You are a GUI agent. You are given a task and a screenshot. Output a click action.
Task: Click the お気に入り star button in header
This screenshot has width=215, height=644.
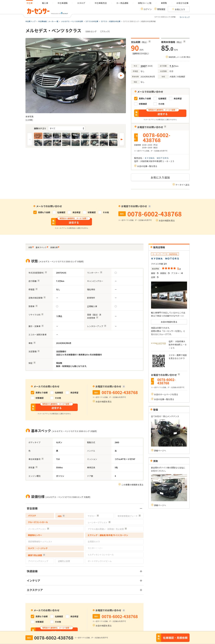point(178,9)
